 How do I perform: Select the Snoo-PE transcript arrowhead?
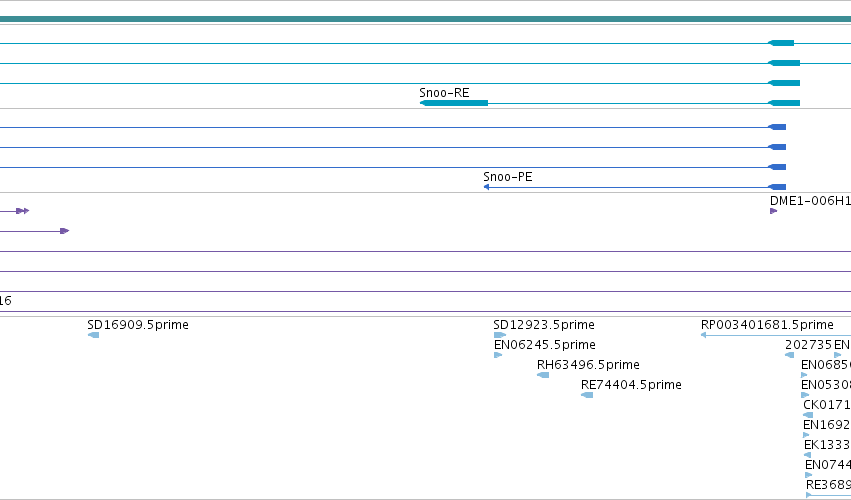pyautogui.click(x=486, y=187)
